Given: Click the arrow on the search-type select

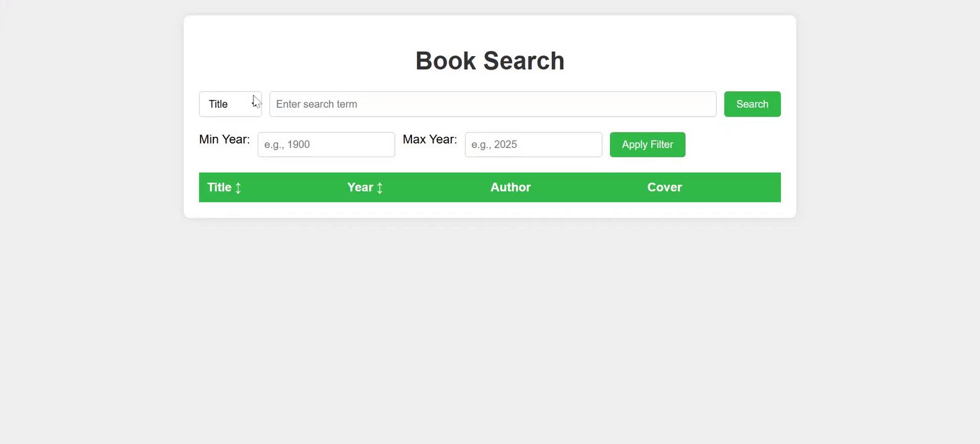Looking at the screenshot, I should pyautogui.click(x=255, y=104).
